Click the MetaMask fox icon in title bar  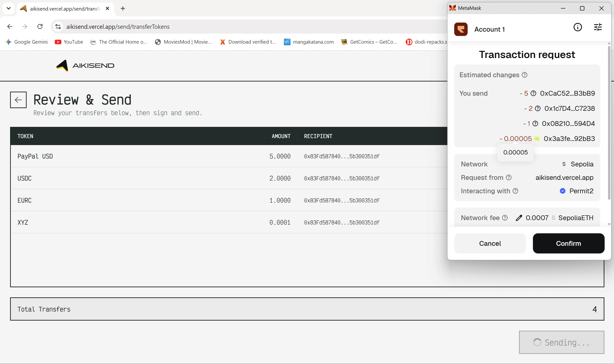point(453,8)
